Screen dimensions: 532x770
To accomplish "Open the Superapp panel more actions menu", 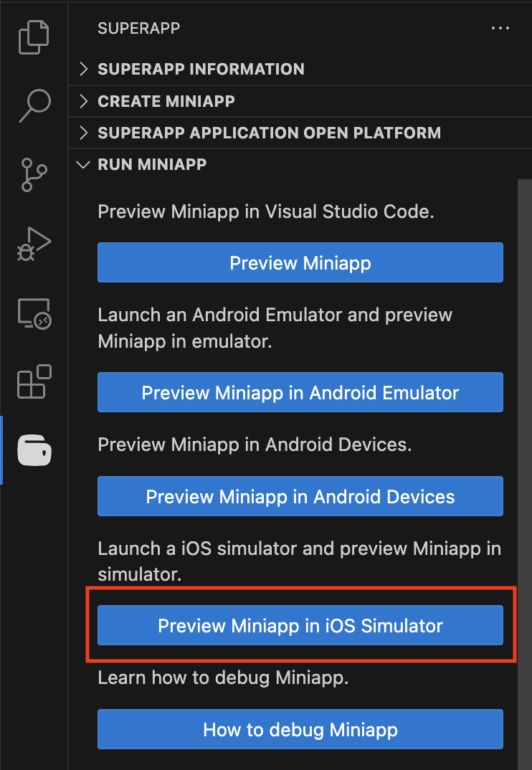I will pos(500,28).
